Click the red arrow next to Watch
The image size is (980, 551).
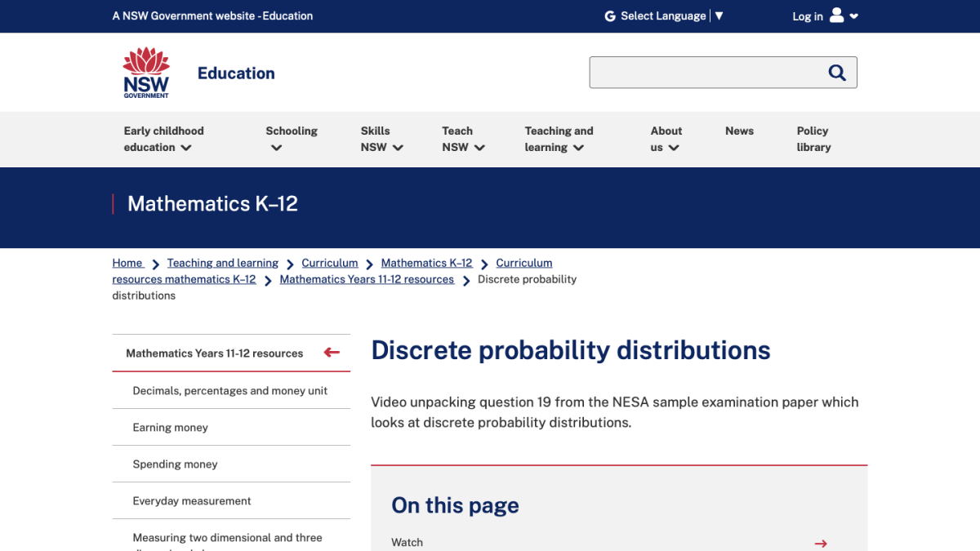coord(820,543)
